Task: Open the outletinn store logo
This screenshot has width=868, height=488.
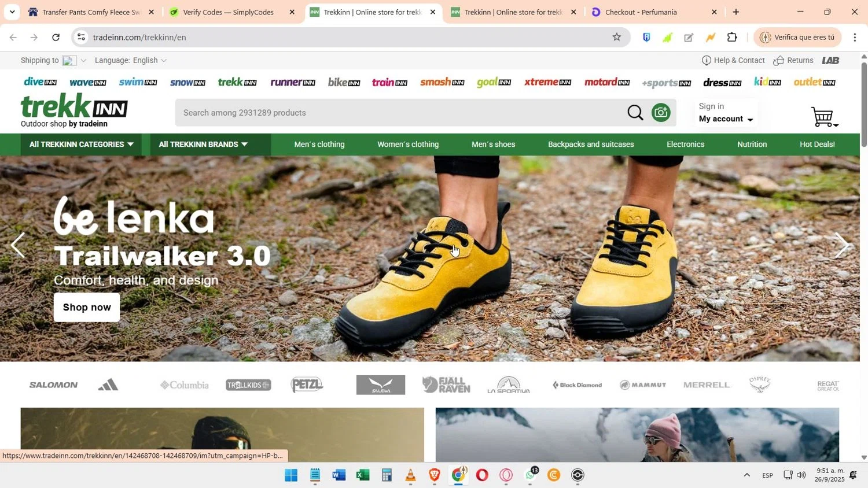Action: pos(814,82)
